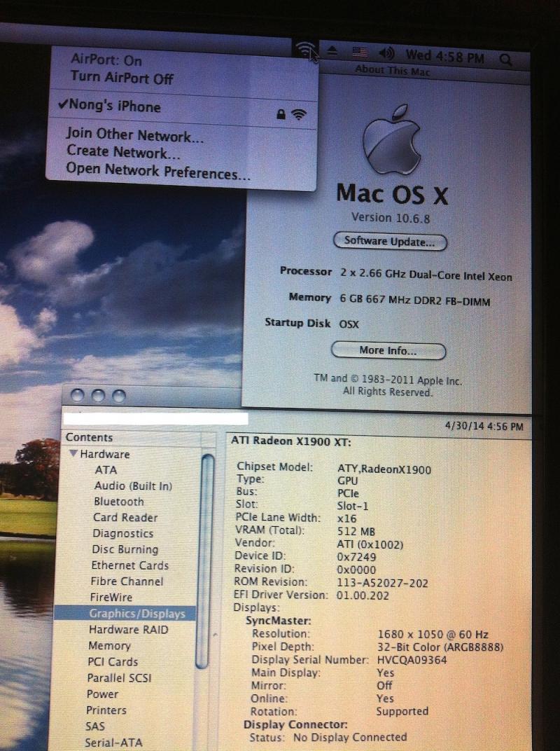This screenshot has width=560, height=751.
Task: Select Audio (Built In) item
Action: [133, 485]
